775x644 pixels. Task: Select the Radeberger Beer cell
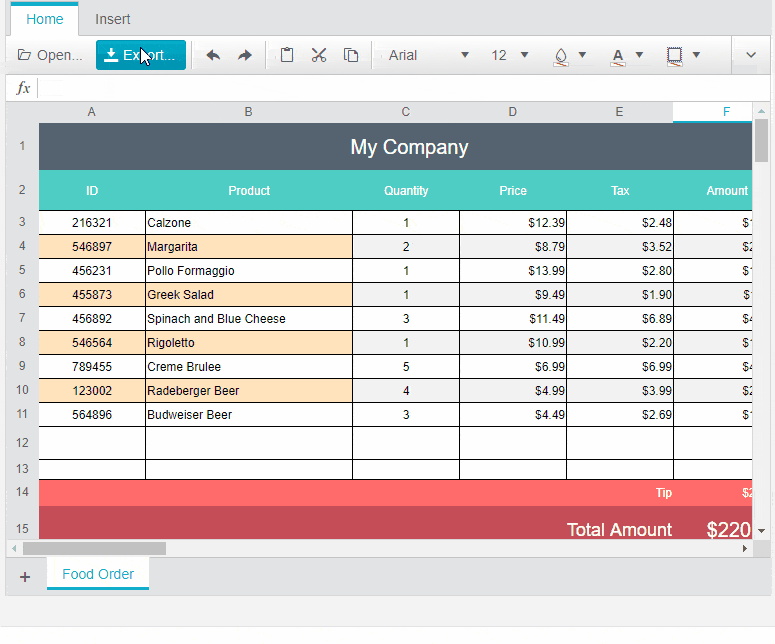pos(249,390)
